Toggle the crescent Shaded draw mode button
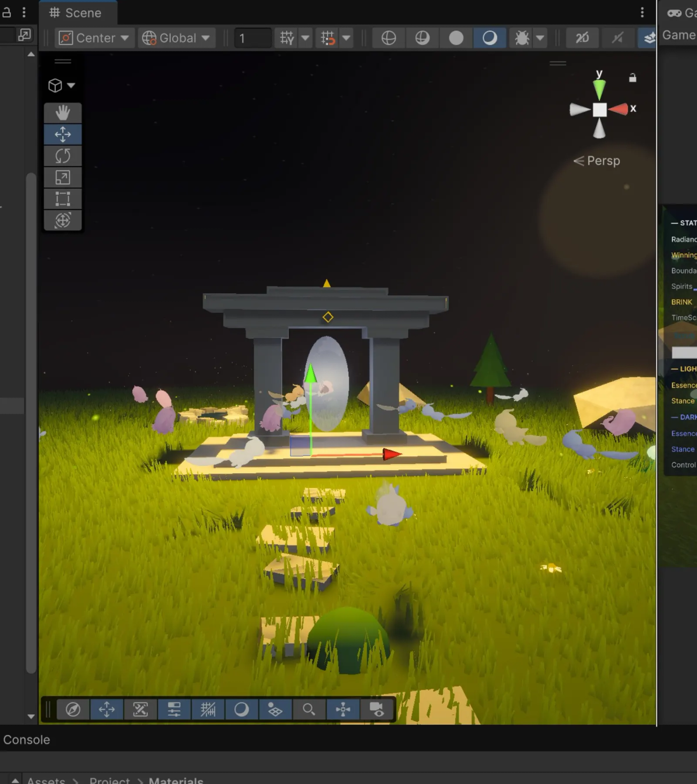This screenshot has height=784, width=697. [490, 38]
